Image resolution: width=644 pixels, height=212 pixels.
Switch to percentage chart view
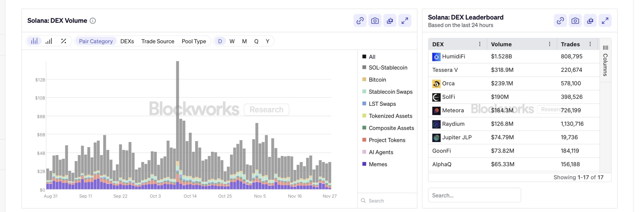pyautogui.click(x=64, y=41)
